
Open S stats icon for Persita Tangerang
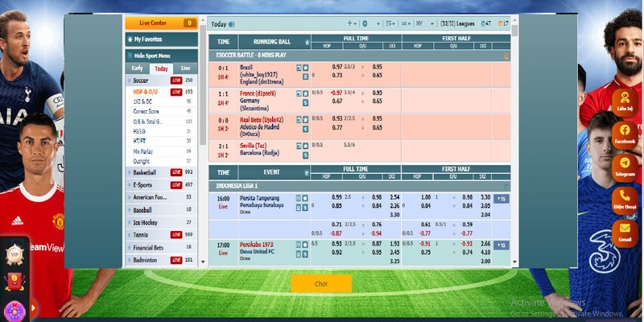tap(305, 208)
